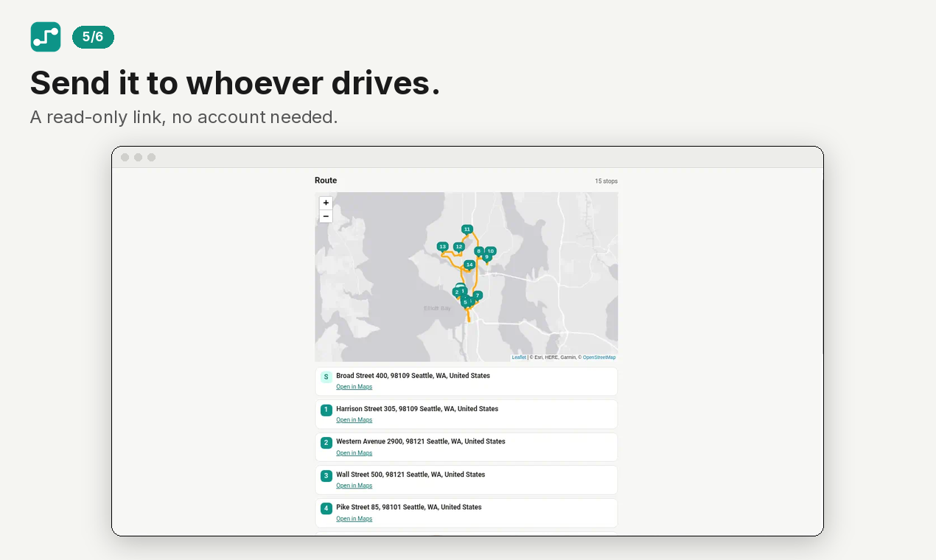Select map marker for stop 8
This screenshot has height=560, width=936.
pyautogui.click(x=478, y=251)
